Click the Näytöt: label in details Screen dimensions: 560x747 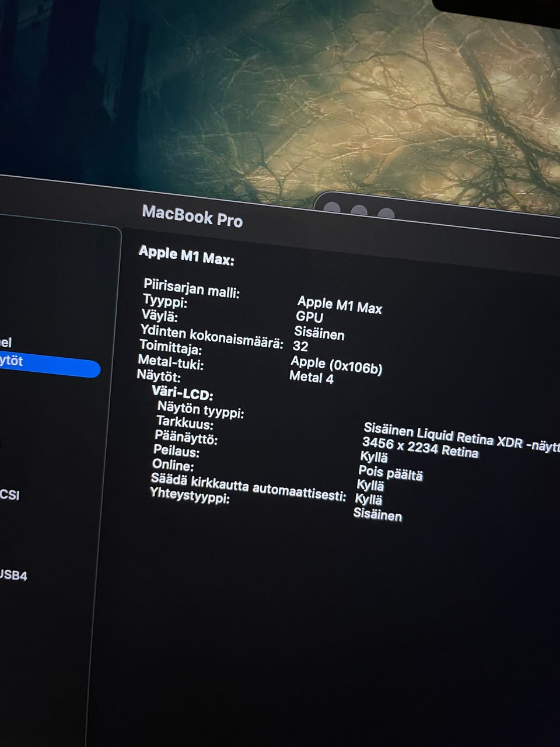pos(158,376)
